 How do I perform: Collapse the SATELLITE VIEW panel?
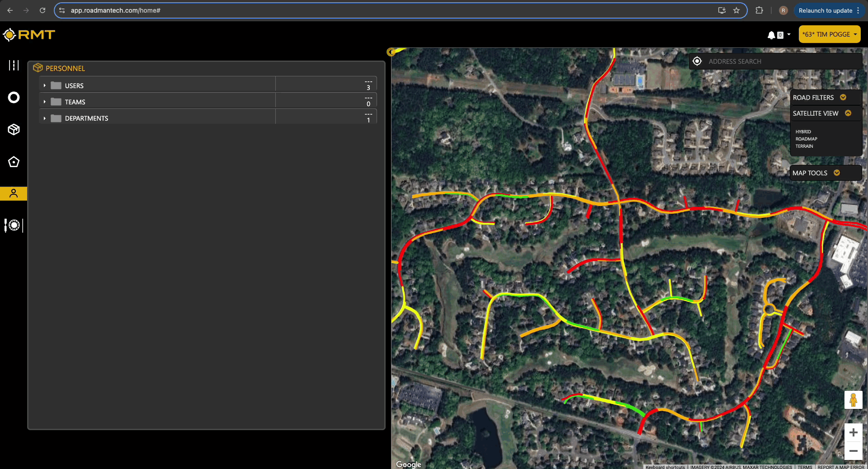849,113
